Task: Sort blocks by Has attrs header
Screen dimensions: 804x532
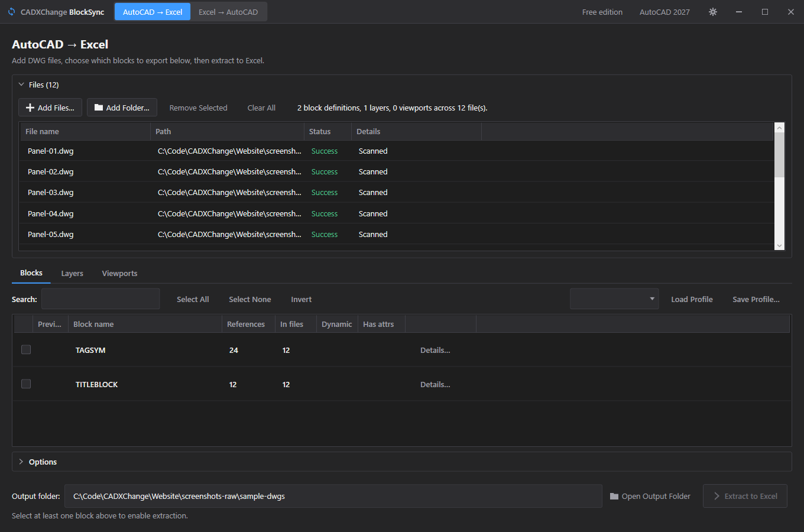Action: pos(381,324)
